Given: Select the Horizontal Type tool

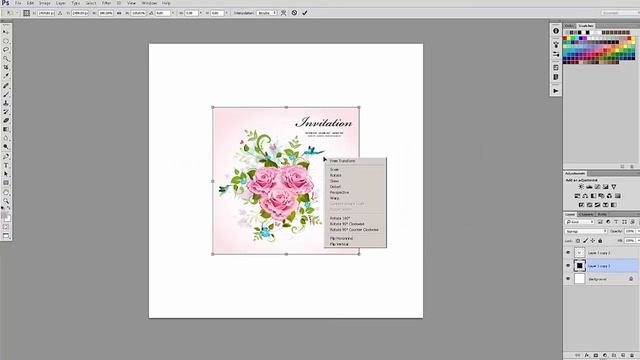Looking at the screenshot, I should click(x=6, y=165).
